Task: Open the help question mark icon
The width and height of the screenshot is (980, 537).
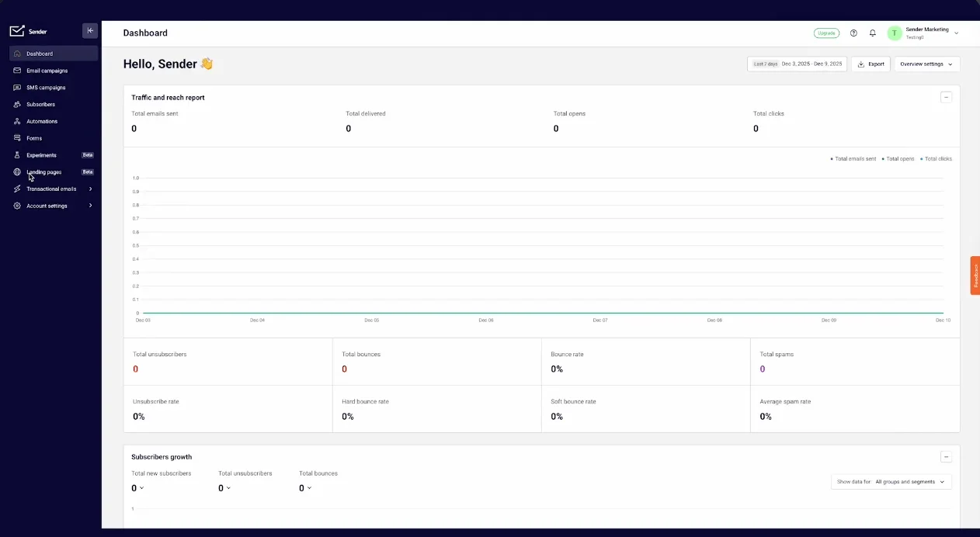Action: tap(853, 33)
